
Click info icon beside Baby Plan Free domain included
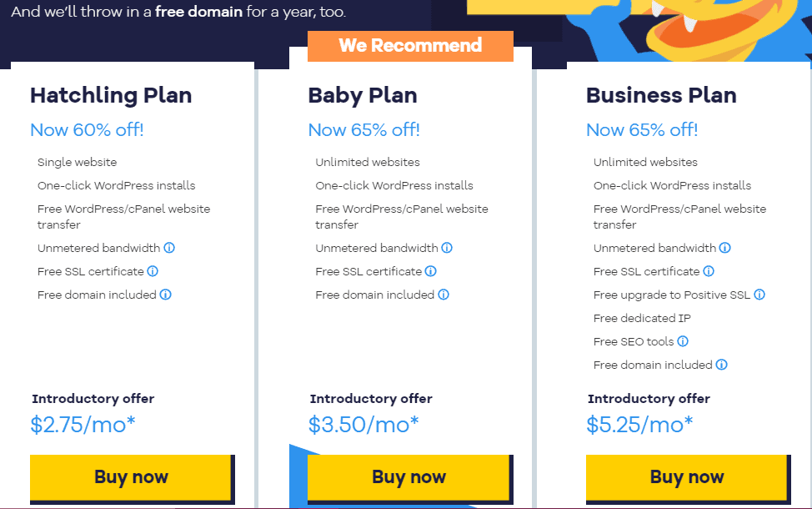pos(444,295)
